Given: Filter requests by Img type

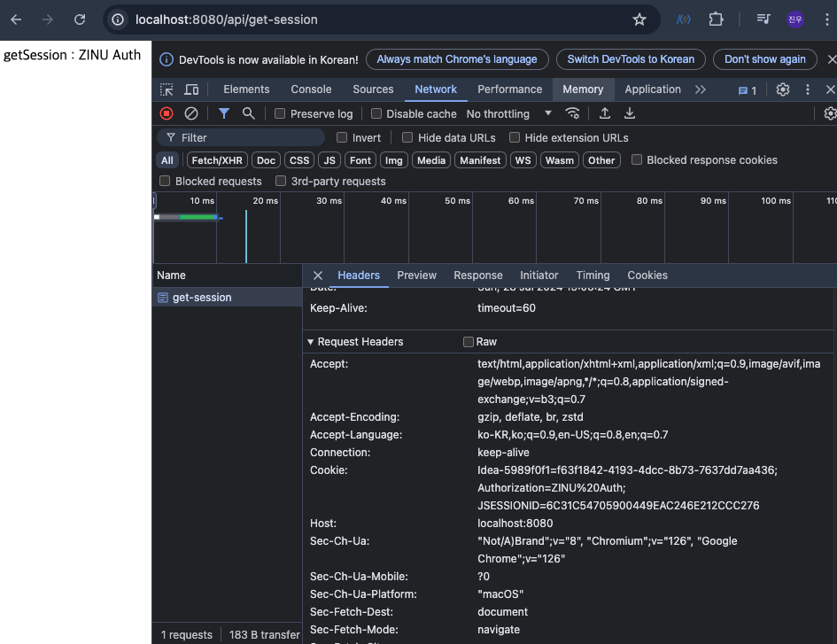Looking at the screenshot, I should tap(394, 160).
